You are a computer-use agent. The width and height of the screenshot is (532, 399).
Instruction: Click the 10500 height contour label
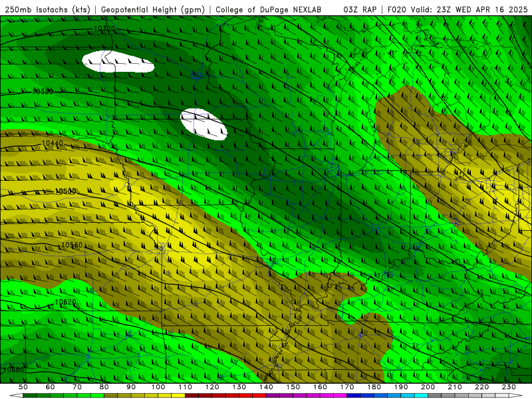pyautogui.click(x=65, y=192)
